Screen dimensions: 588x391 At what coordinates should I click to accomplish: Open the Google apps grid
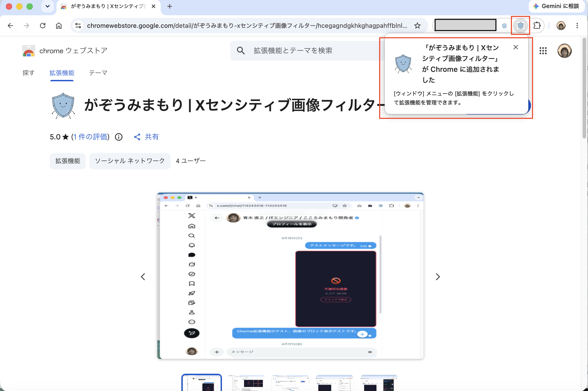543,51
